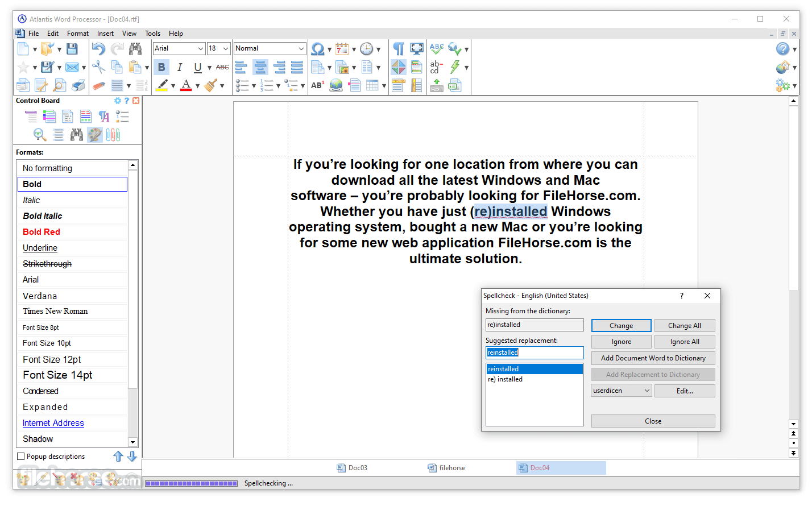Click the Change button in Spellcheck
Screen dimensions: 812x506
(x=622, y=326)
